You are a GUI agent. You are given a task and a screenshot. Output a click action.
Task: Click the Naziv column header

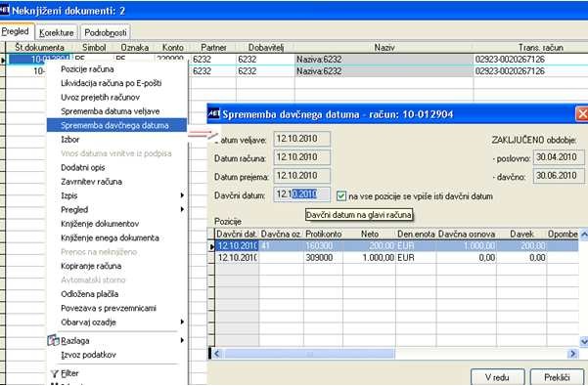[x=384, y=48]
